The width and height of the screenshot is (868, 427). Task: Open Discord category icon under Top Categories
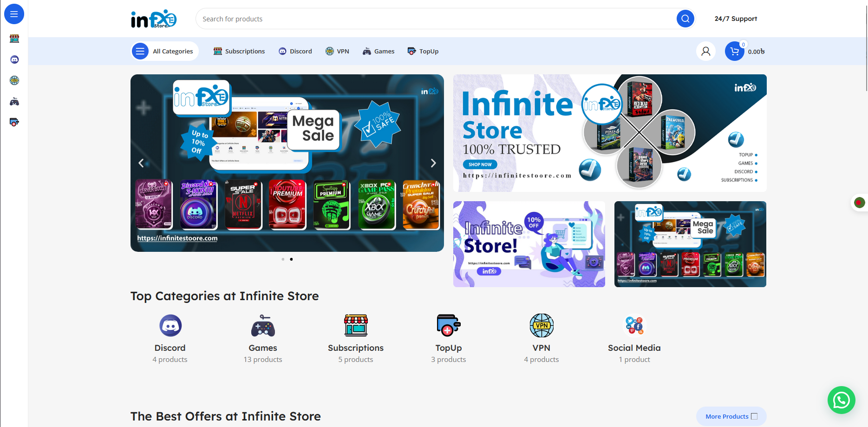coord(170,325)
